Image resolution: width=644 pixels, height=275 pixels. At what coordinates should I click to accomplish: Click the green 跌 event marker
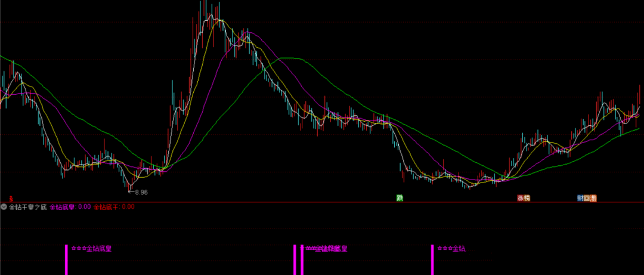click(x=400, y=197)
